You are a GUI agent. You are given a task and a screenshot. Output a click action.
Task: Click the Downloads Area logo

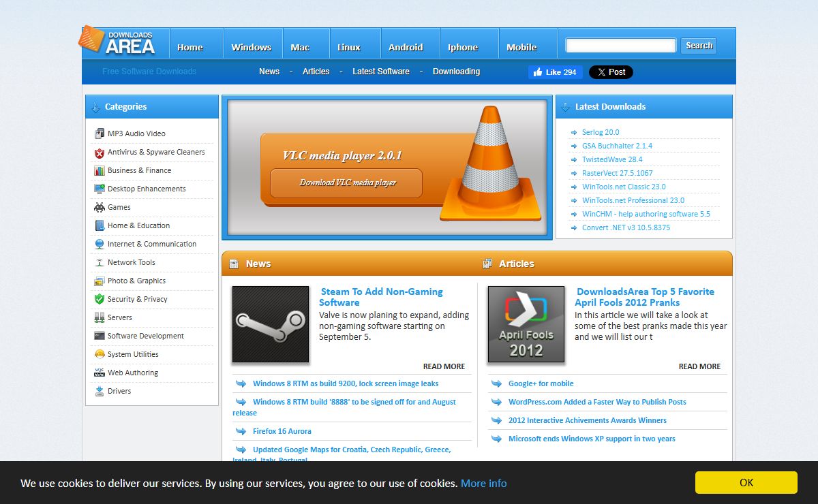(x=117, y=41)
